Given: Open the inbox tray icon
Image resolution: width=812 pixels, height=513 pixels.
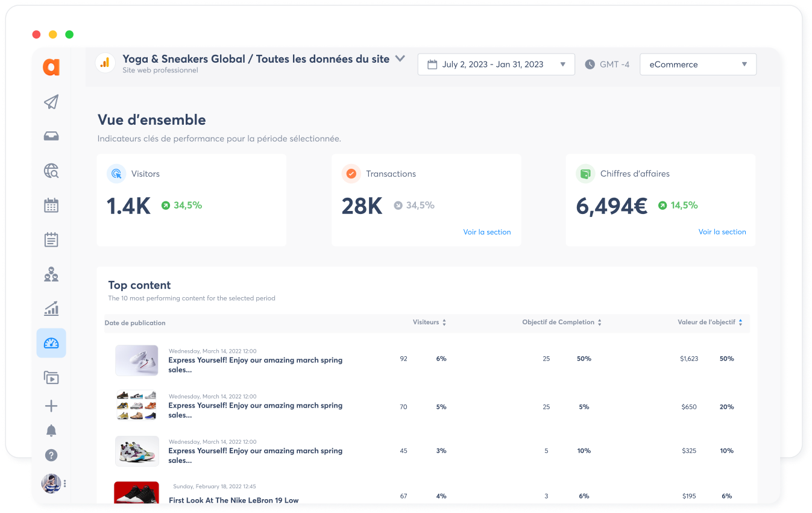Looking at the screenshot, I should [51, 136].
